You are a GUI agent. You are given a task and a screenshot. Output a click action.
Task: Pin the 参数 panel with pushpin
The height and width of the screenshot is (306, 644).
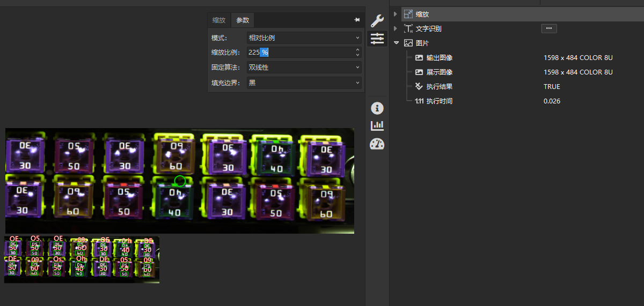[357, 20]
